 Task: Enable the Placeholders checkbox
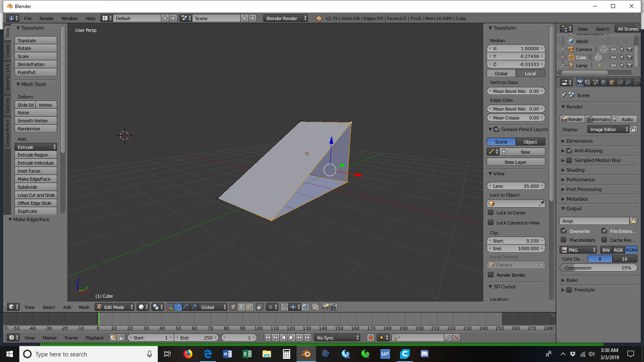(564, 240)
